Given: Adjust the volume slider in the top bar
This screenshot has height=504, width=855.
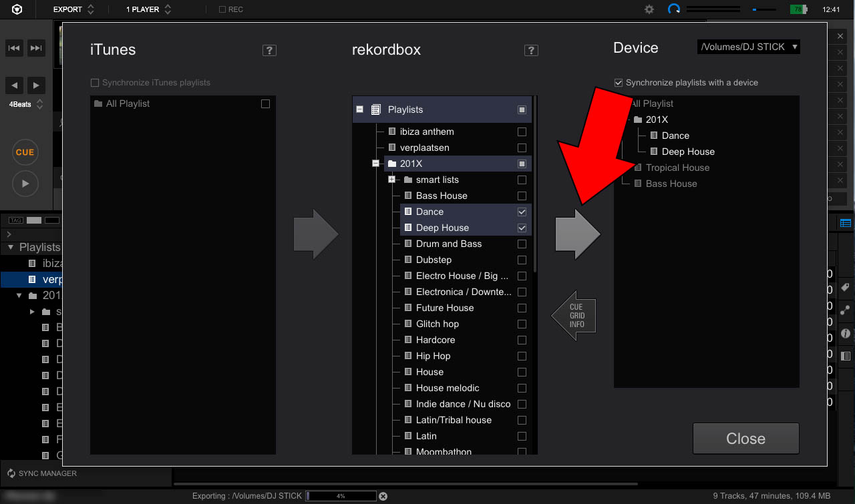Looking at the screenshot, I should 764,9.
